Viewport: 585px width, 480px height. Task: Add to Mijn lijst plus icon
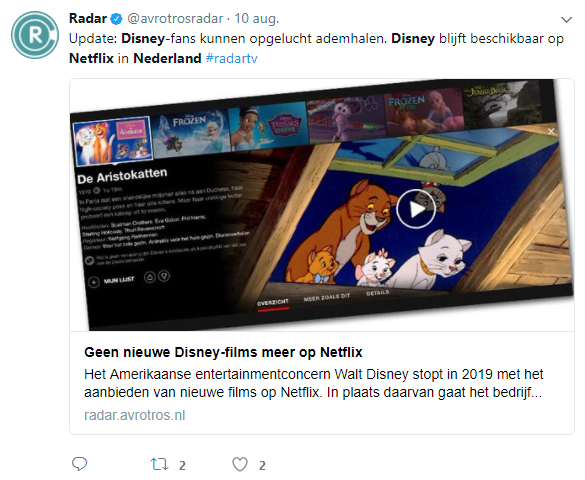94,282
